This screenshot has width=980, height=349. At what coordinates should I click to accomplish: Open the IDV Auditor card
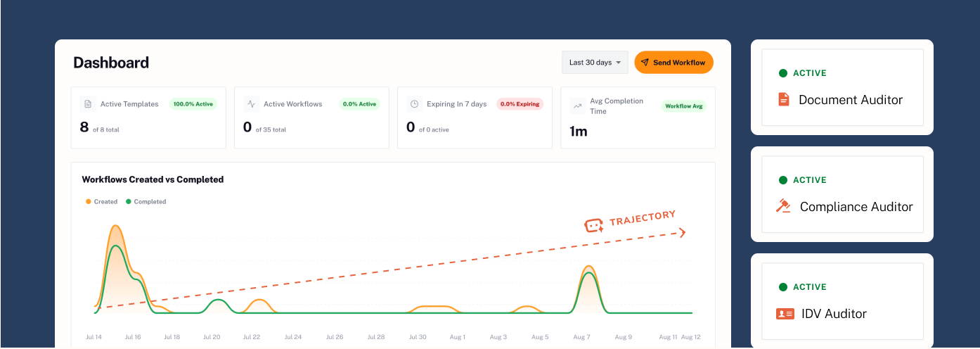point(842,301)
